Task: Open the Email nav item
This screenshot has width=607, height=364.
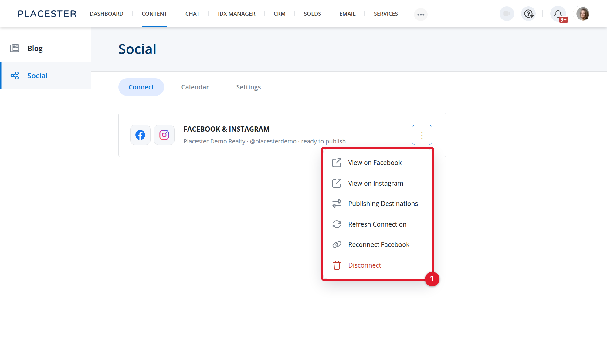Action: [x=347, y=14]
